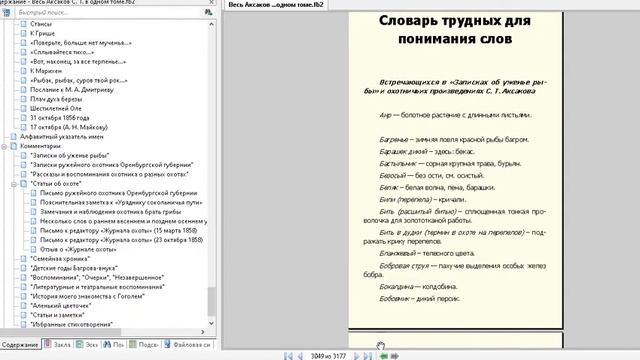This screenshot has width=640, height=360.
Task: Switch to the «Эскі» thumbnails tab
Action: [87, 345]
